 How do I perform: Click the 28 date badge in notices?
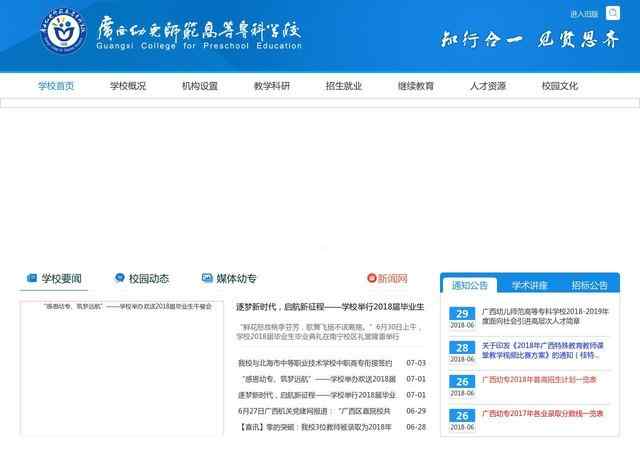462,352
